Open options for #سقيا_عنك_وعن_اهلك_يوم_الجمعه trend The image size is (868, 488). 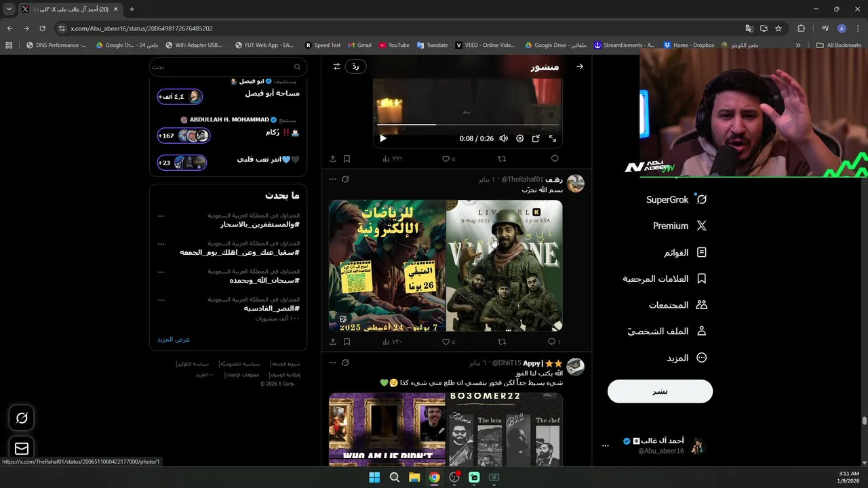pos(161,244)
